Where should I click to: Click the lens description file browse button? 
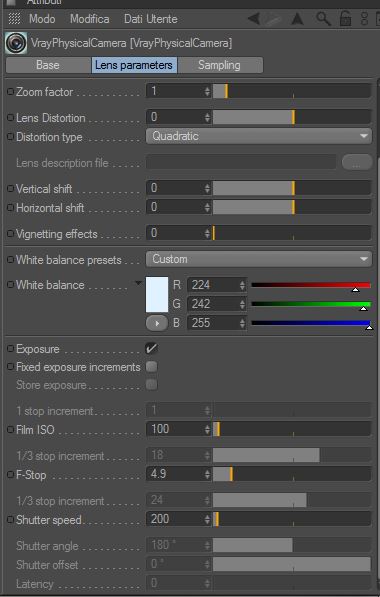[357, 163]
